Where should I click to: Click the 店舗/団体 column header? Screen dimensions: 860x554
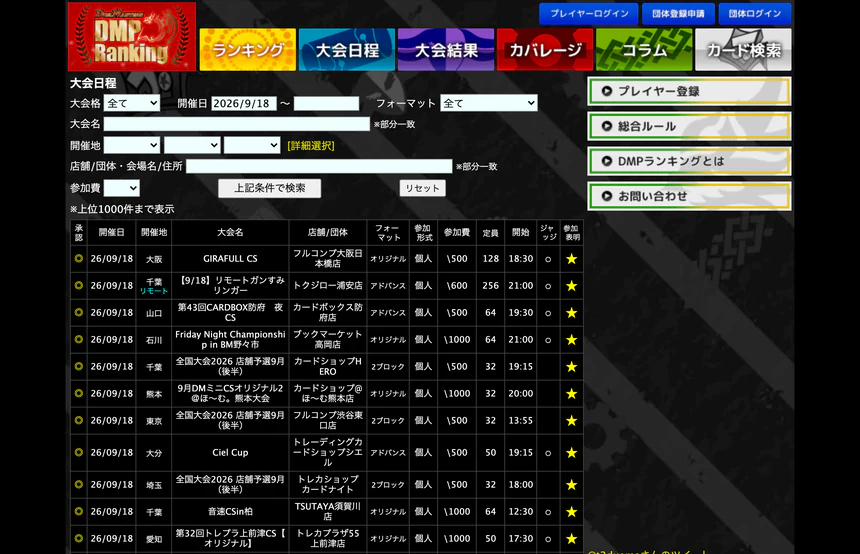pyautogui.click(x=327, y=232)
